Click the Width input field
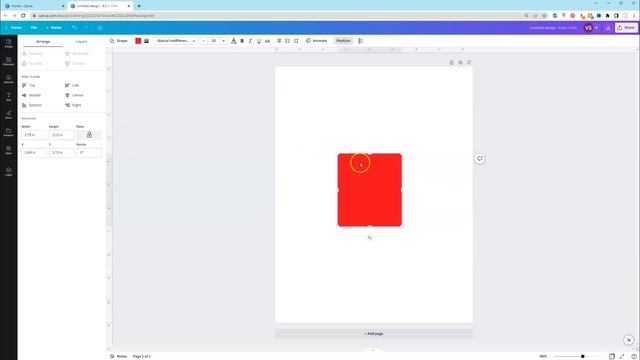The width and height of the screenshot is (640, 360). [x=33, y=135]
